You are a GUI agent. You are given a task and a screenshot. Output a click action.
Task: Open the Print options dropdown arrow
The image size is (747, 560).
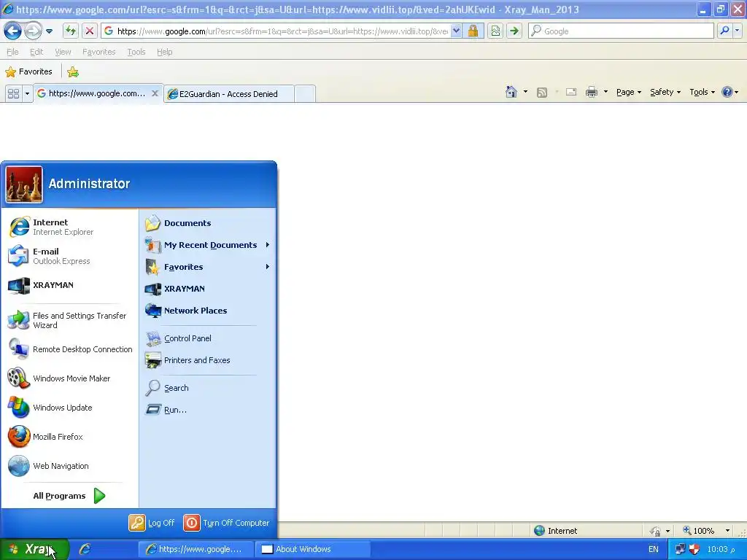pos(605,92)
